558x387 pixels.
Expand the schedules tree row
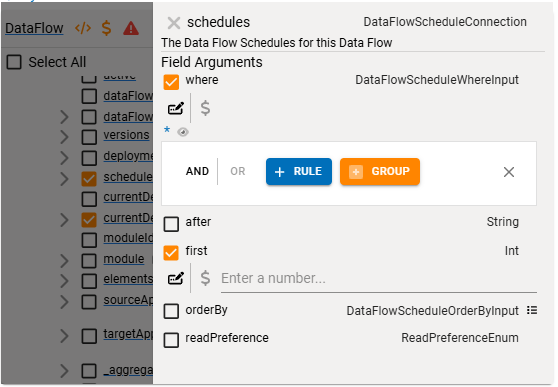64,179
